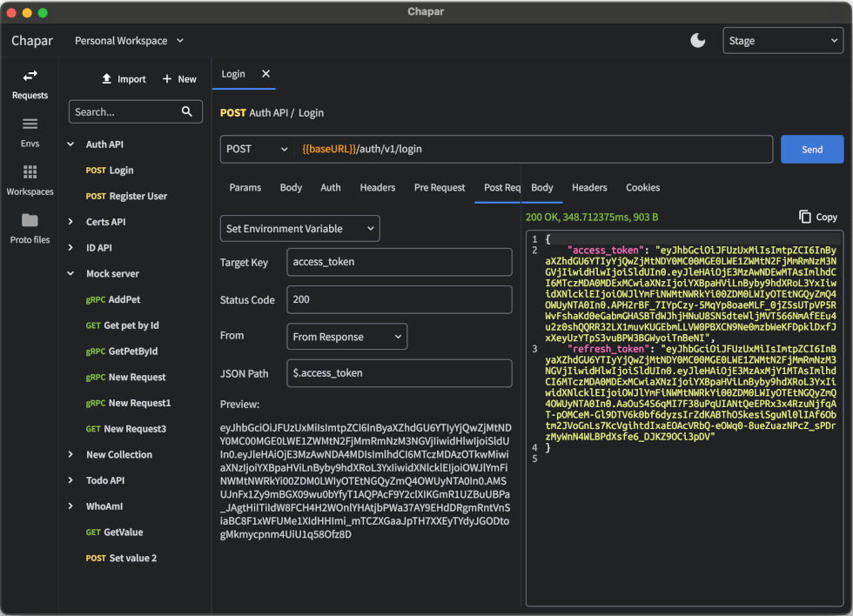Send the request with the Send button

(811, 149)
